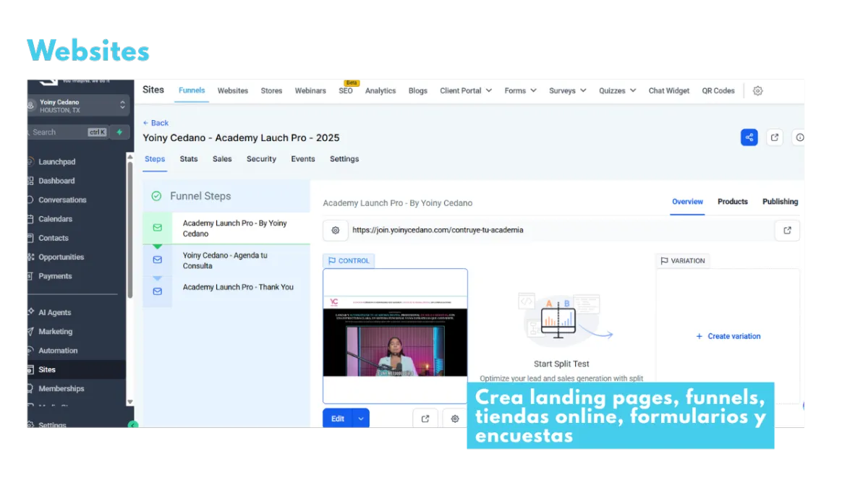The height and width of the screenshot is (488, 868).
Task: Select the Events tab
Action: [x=303, y=159]
